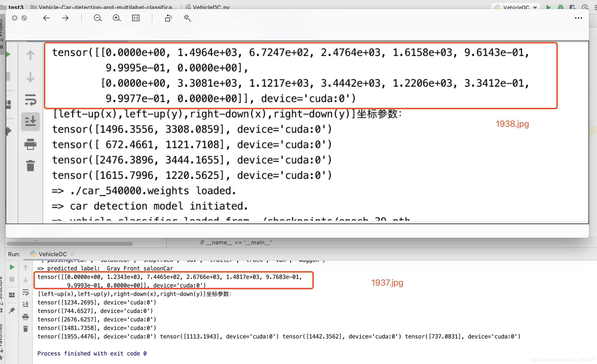
Task: Select the VehicleDC run tab
Action: coord(53,254)
